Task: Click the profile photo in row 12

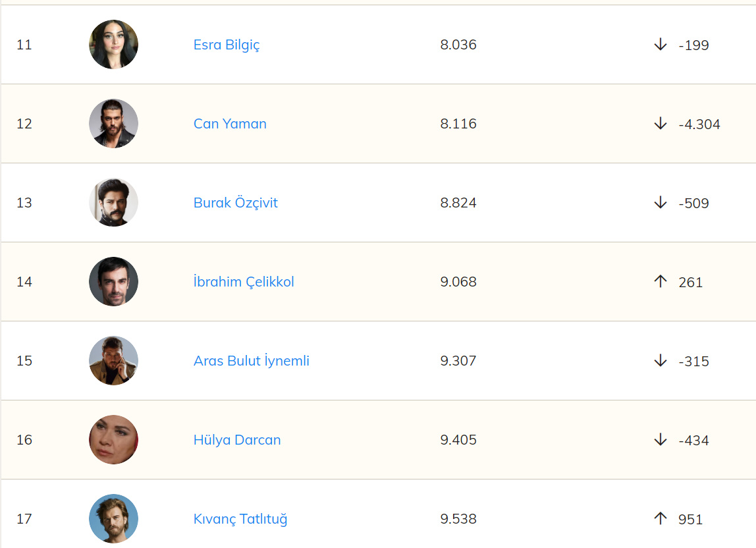Action: click(x=113, y=124)
